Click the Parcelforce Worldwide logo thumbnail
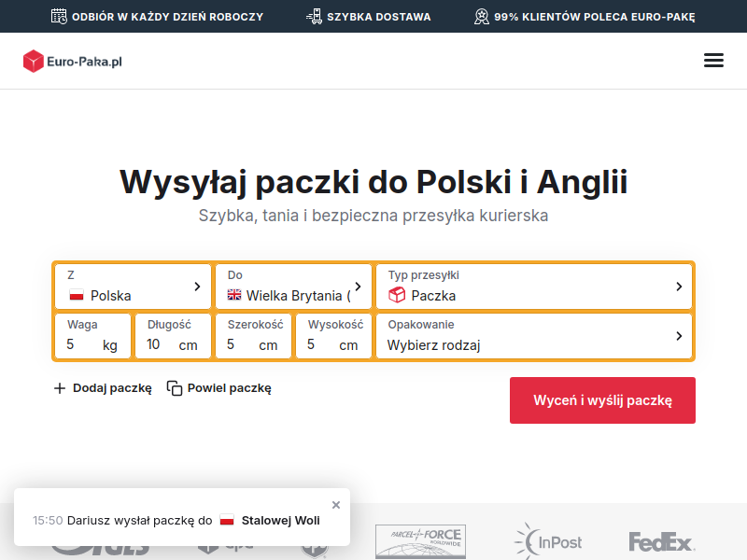Viewport: 747px width, 560px height. coord(420,542)
